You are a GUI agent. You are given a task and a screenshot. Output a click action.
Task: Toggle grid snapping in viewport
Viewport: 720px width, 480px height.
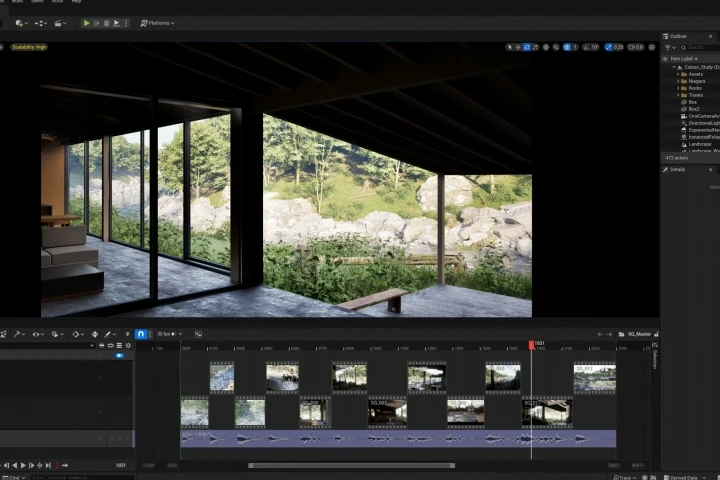(x=567, y=47)
